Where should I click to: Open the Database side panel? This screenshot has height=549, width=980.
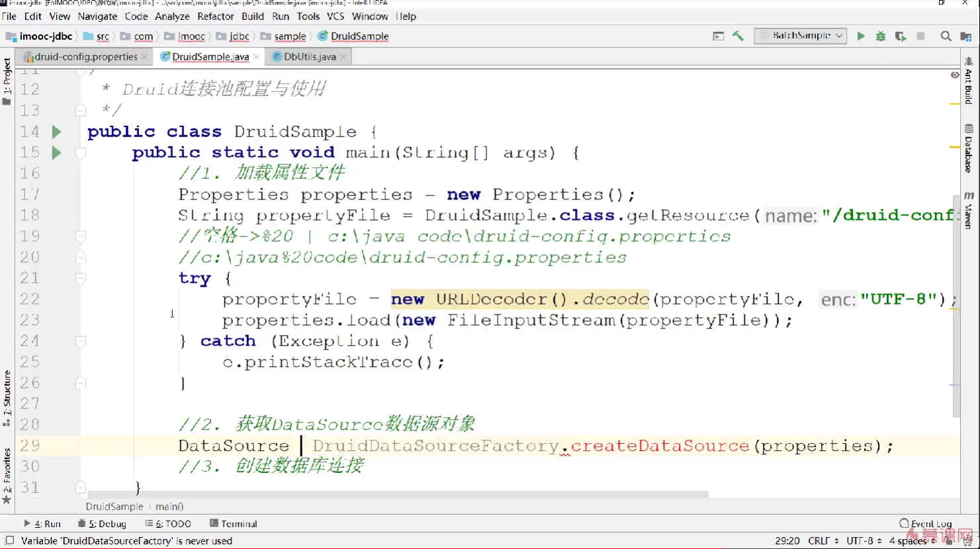click(969, 148)
